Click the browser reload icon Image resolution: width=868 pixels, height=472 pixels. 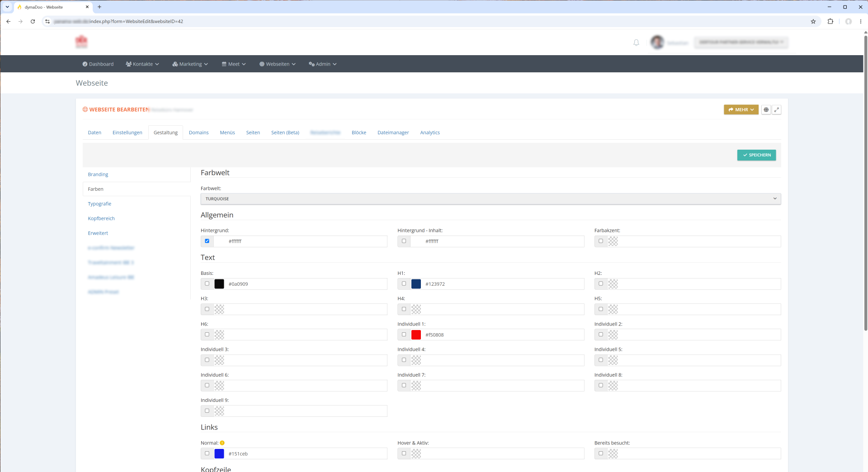pos(33,21)
